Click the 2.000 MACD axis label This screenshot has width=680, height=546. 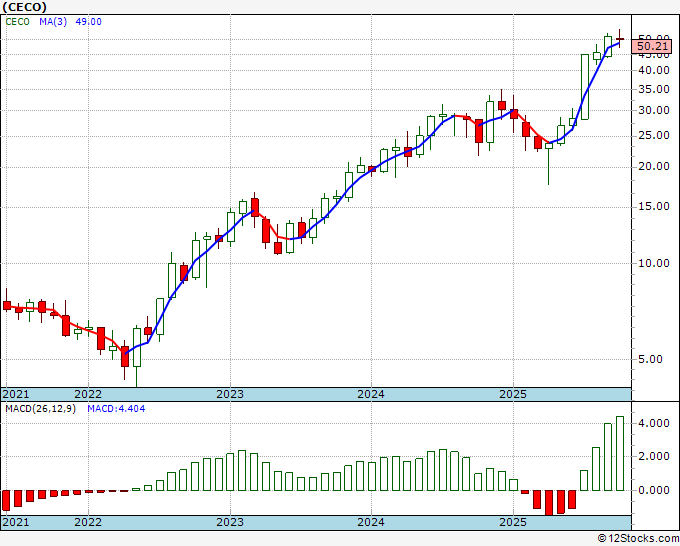654,457
